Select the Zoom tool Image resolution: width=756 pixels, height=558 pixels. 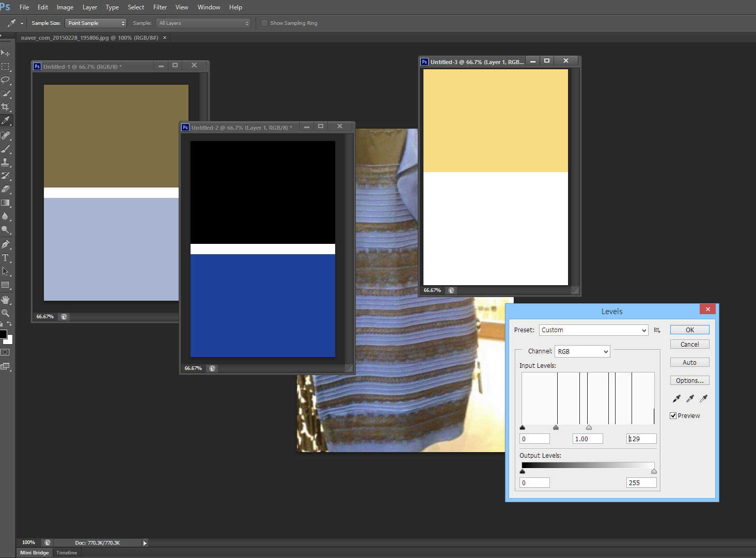(6, 313)
